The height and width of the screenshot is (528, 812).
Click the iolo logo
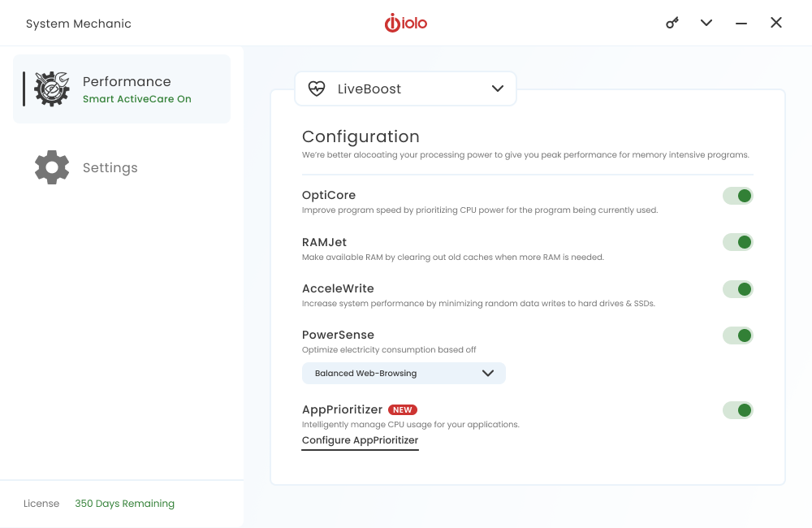click(x=406, y=23)
